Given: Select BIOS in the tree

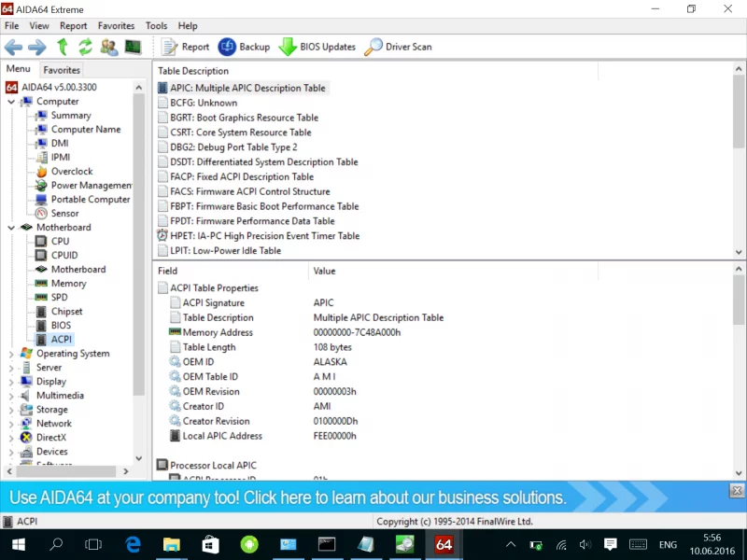Looking at the screenshot, I should pyautogui.click(x=61, y=325).
